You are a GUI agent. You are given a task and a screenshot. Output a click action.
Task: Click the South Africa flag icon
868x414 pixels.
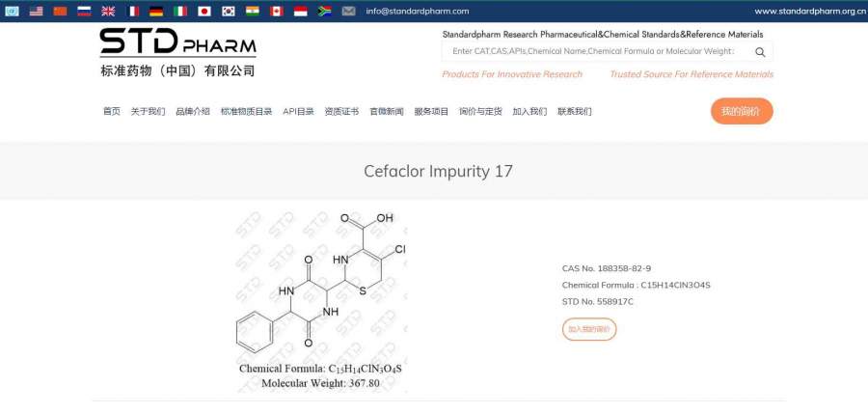point(325,12)
